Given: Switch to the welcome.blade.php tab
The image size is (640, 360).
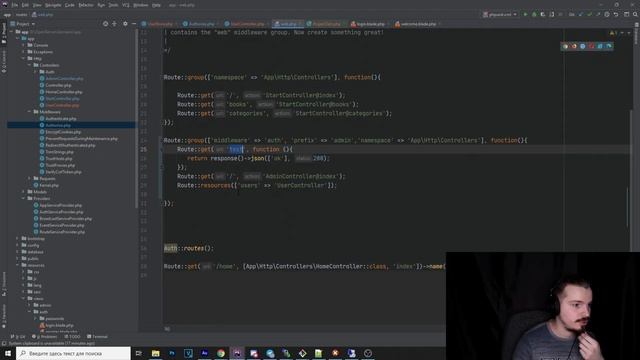Looking at the screenshot, I should (416, 24).
